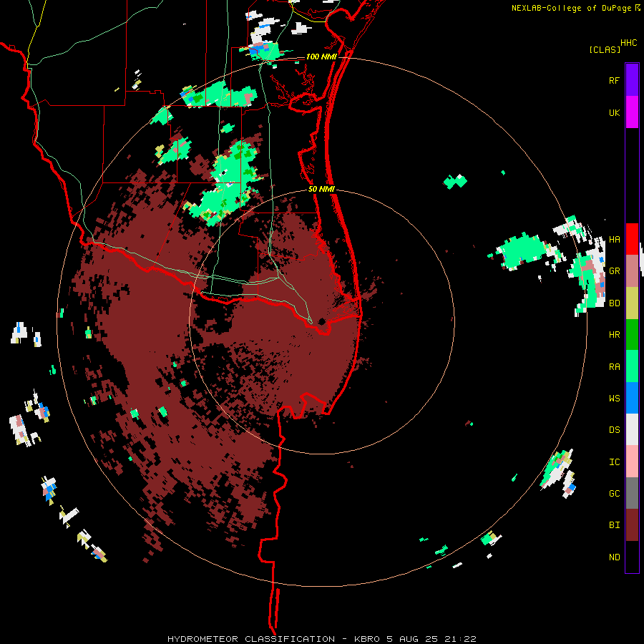This screenshot has height=644, width=644.
Task: Click the RF purple legend swatch
Action: coord(632,80)
